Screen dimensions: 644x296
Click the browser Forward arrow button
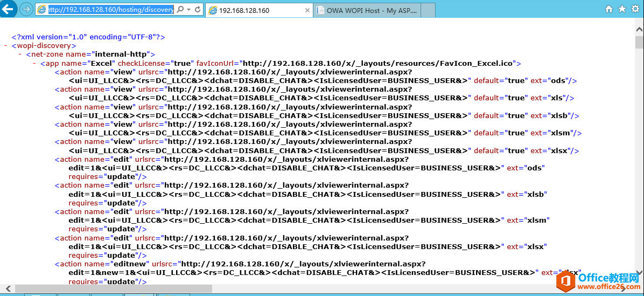point(26,9)
